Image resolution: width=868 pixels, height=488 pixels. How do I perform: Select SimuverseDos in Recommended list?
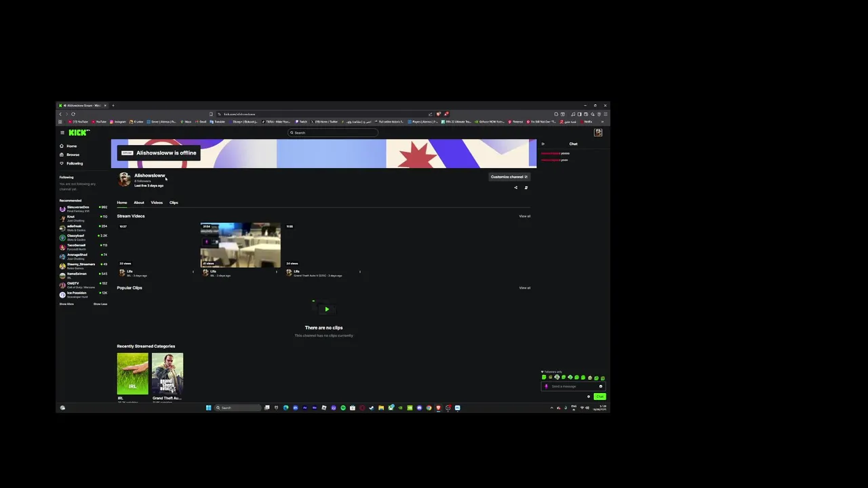pos(83,209)
